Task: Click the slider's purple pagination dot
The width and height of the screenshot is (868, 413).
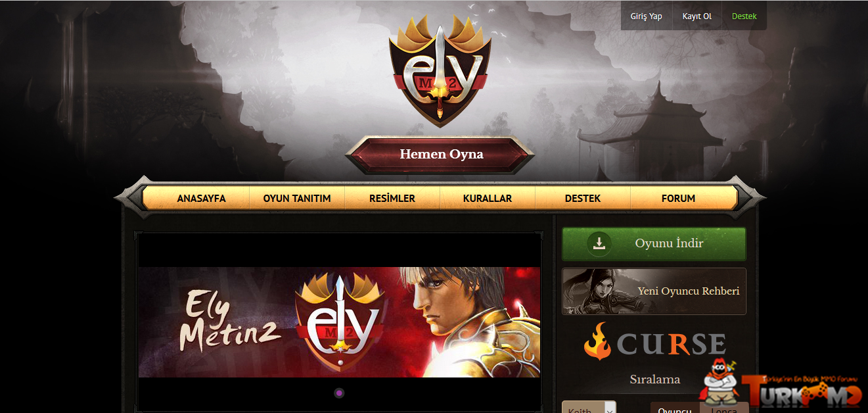Action: click(x=339, y=393)
